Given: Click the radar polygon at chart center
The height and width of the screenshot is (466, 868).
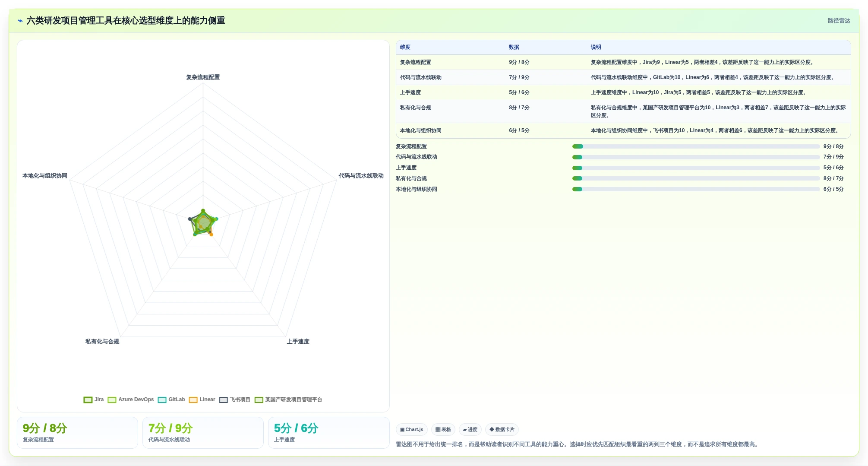Looking at the screenshot, I should tap(203, 223).
